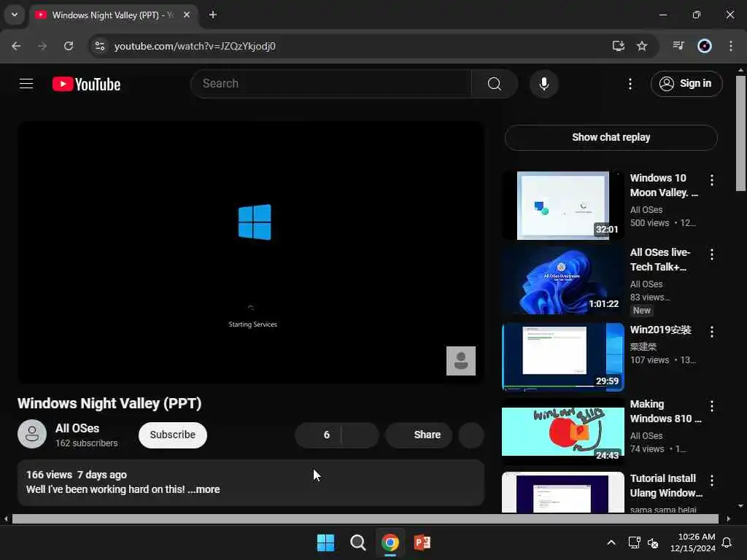Click Show chat replay button
Viewport: 747px width, 560px height.
click(611, 137)
